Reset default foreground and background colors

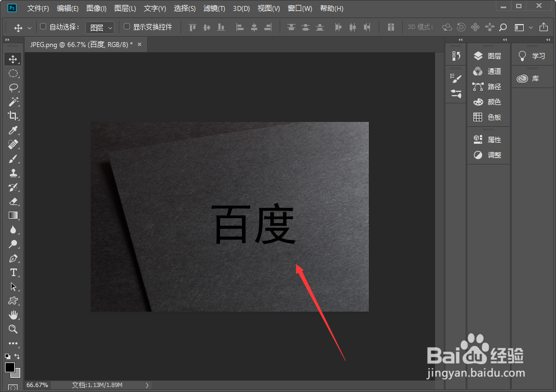tap(8, 356)
